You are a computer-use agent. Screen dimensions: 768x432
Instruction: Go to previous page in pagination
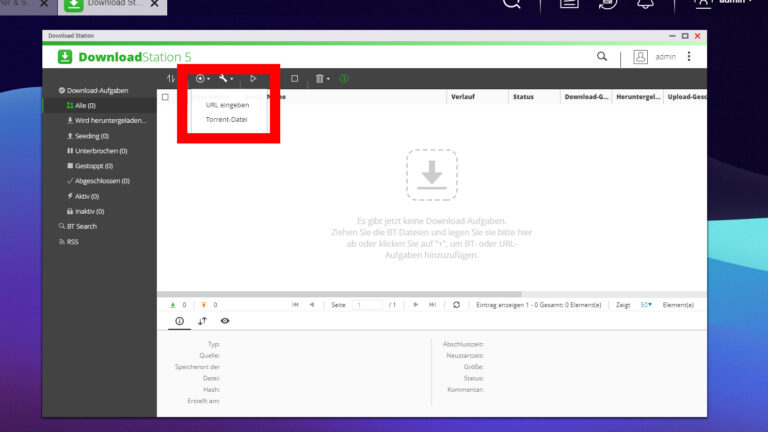[312, 305]
